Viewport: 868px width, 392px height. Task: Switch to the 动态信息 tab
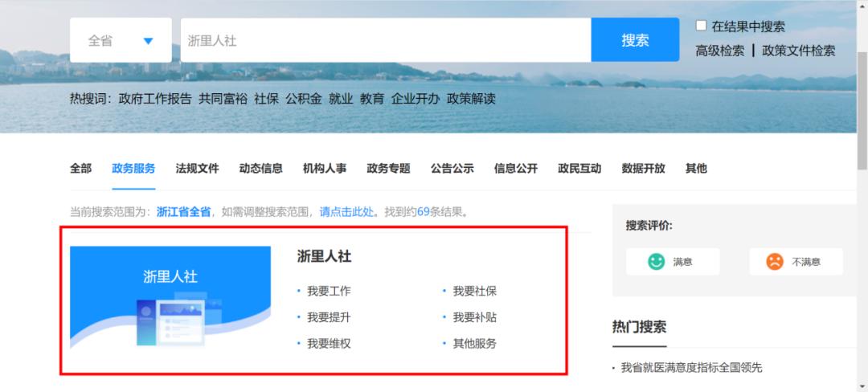tap(261, 169)
